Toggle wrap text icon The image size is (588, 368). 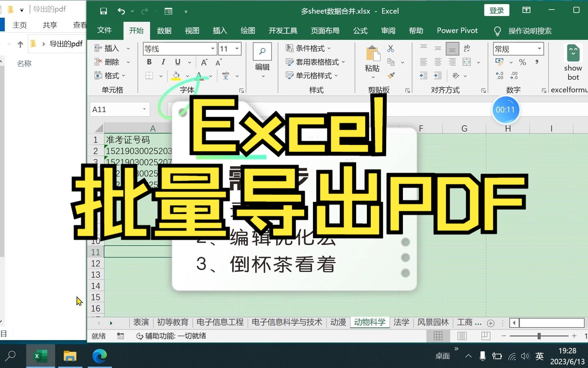(x=467, y=49)
